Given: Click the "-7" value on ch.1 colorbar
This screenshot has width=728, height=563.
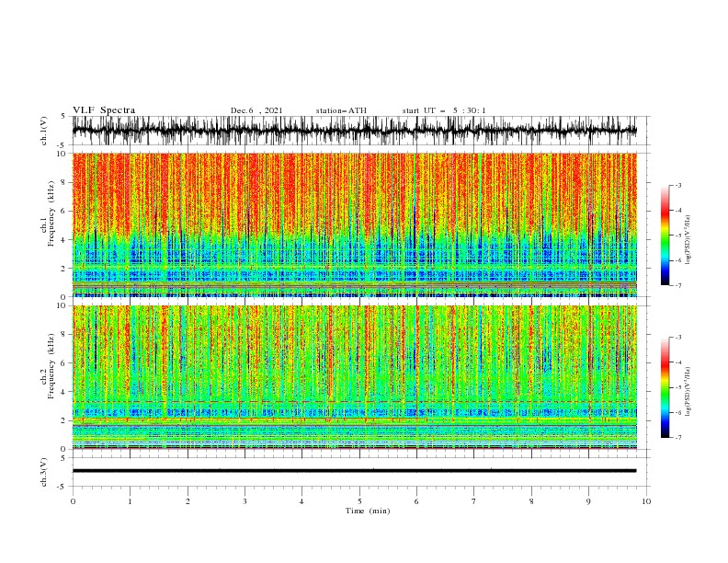Looking at the screenshot, I should click(678, 285).
